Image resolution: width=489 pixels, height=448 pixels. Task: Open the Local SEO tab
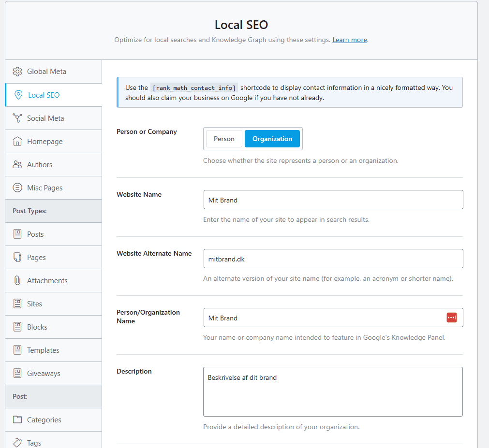point(44,95)
